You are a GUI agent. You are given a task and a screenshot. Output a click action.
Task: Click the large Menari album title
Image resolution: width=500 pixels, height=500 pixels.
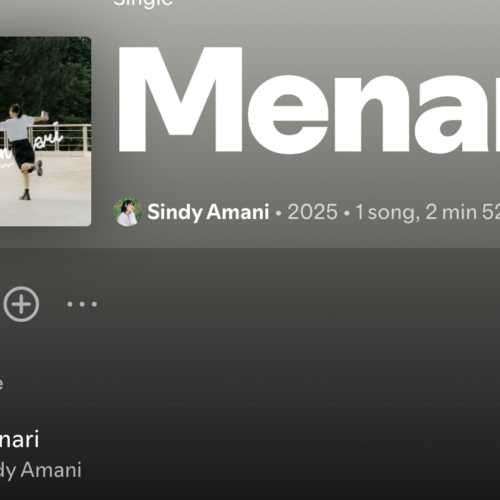tap(308, 100)
